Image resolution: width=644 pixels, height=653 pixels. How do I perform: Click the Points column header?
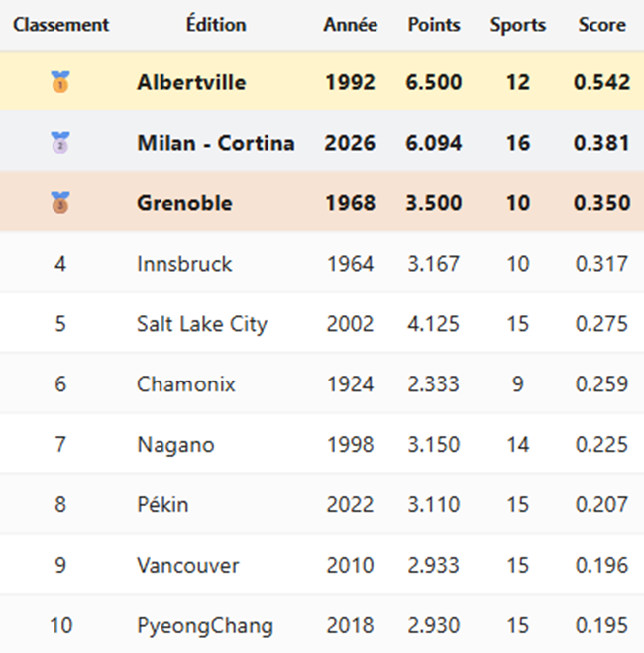[434, 25]
